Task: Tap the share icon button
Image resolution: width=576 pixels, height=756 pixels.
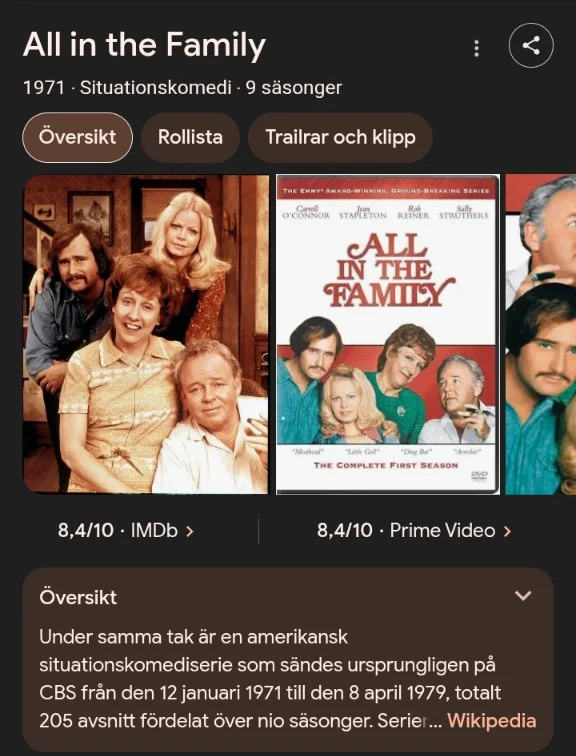Action: tap(531, 46)
